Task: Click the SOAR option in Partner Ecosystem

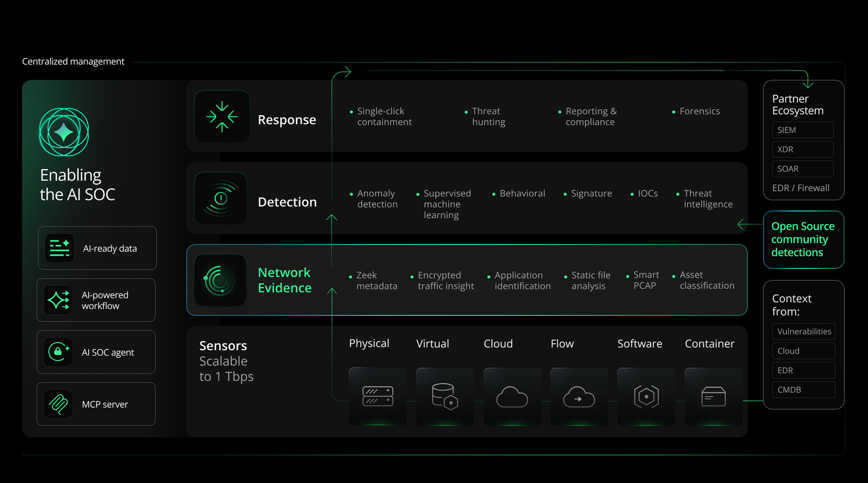Action: (x=803, y=168)
